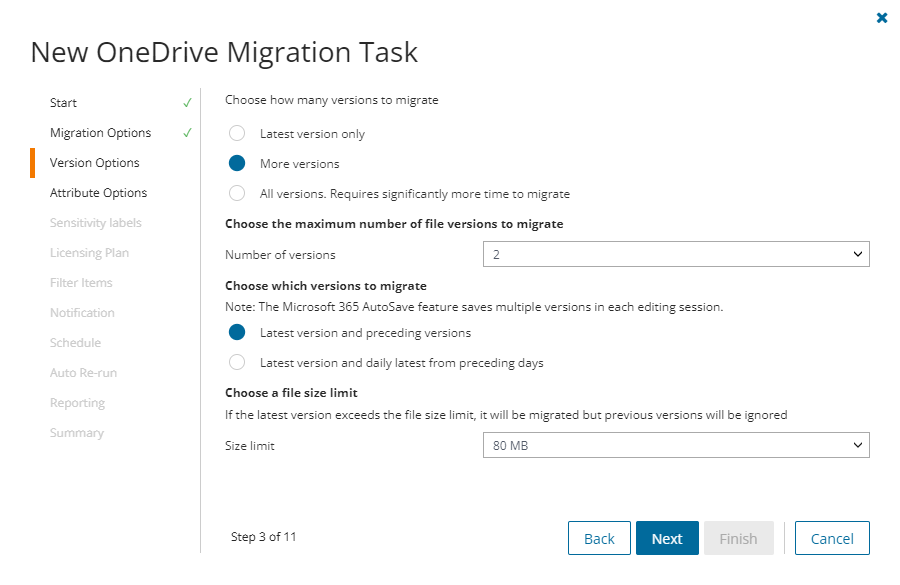The image size is (900, 585).
Task: Close the migration task dialog
Action: [881, 18]
